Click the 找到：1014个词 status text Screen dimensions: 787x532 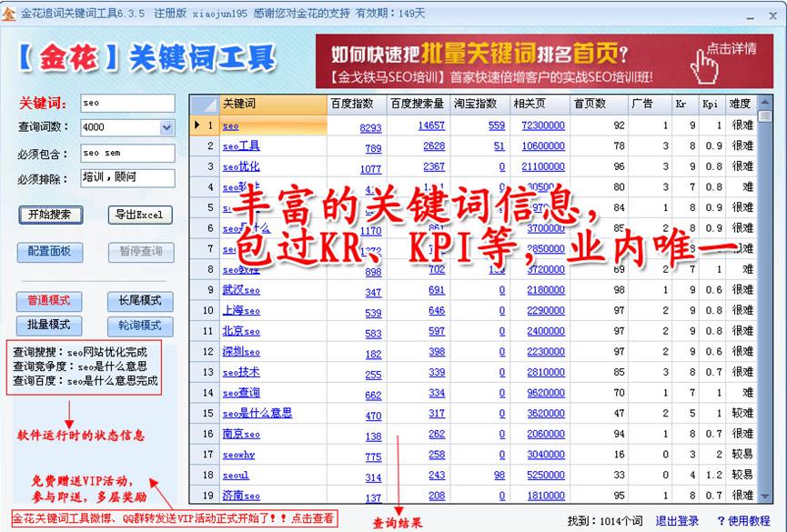[605, 521]
